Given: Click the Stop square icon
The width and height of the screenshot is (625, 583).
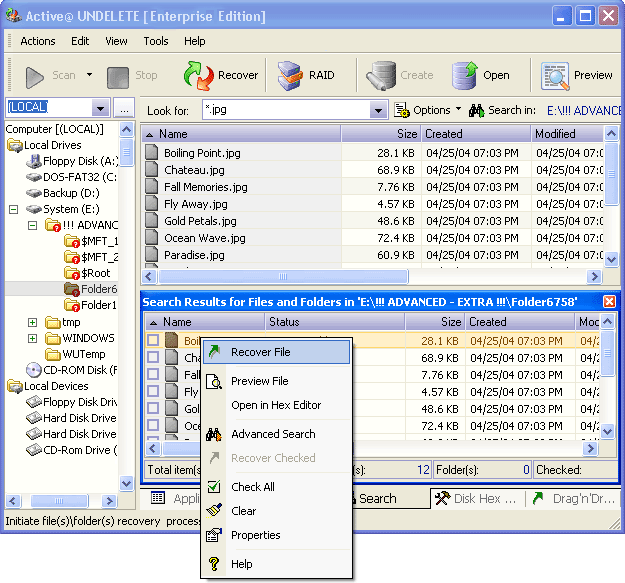Looking at the screenshot, I should (118, 77).
